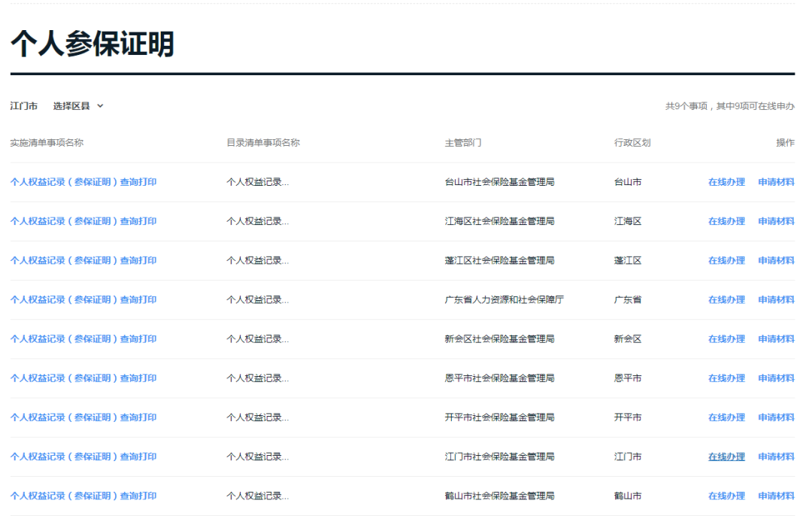The image size is (812, 516).
Task: Open 申请材料 in the 鹤山市 row
Action: point(775,496)
